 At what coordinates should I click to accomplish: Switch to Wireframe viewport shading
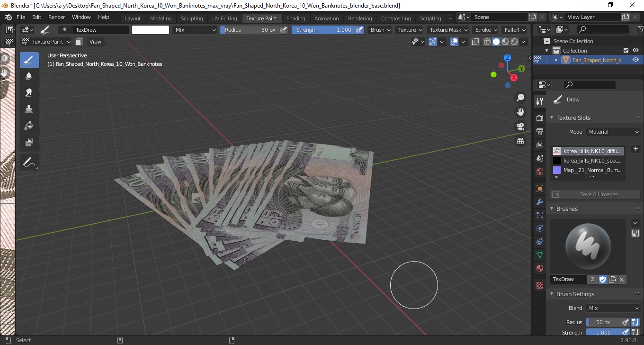pos(487,42)
